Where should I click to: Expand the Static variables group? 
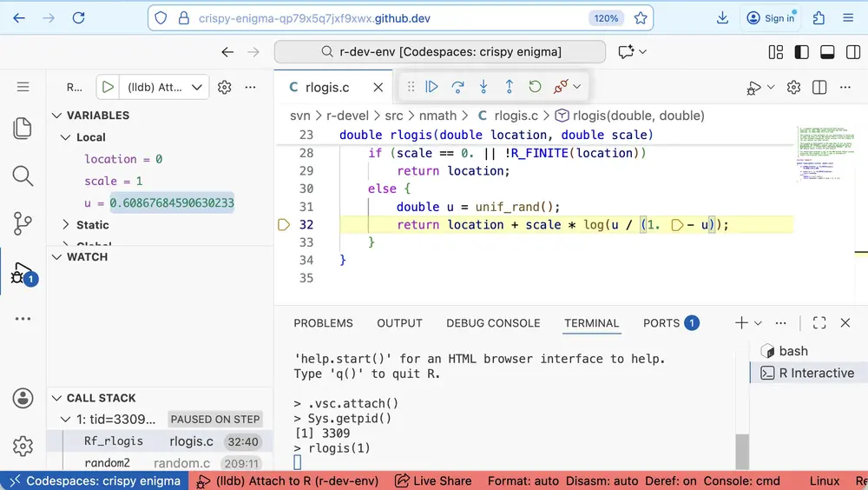point(66,225)
